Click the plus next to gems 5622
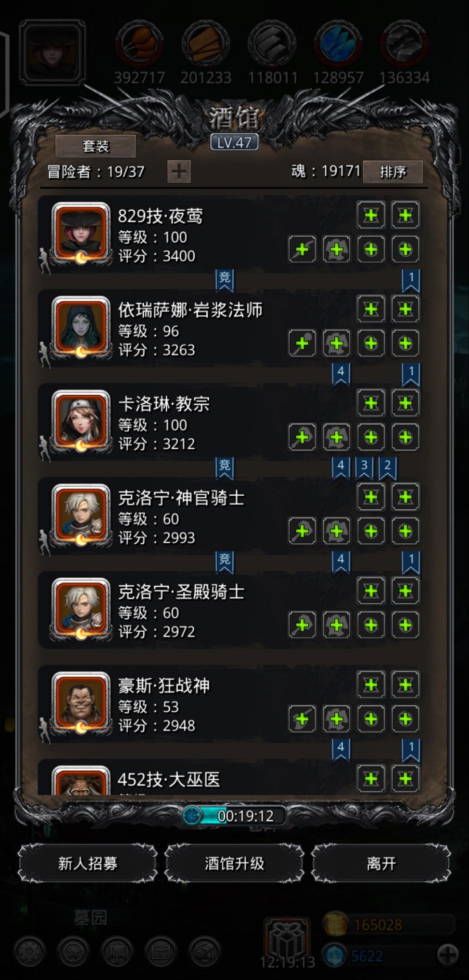Image resolution: width=469 pixels, height=980 pixels. pos(447,955)
